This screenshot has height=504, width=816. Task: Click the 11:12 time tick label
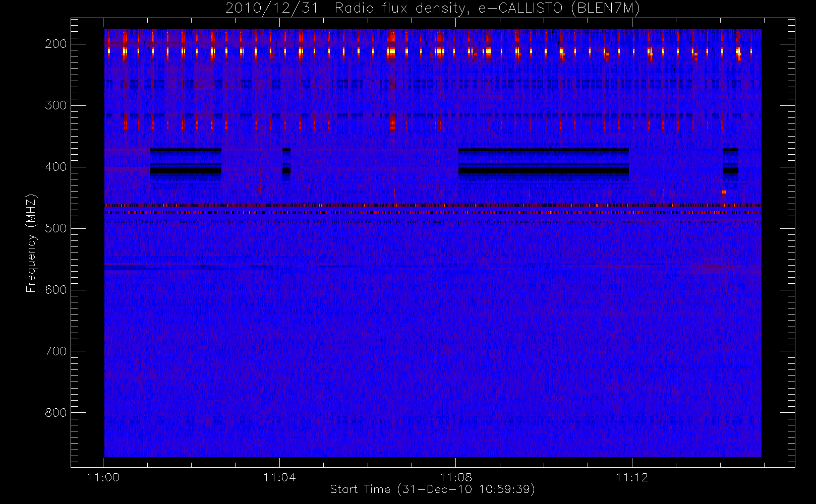click(x=632, y=477)
